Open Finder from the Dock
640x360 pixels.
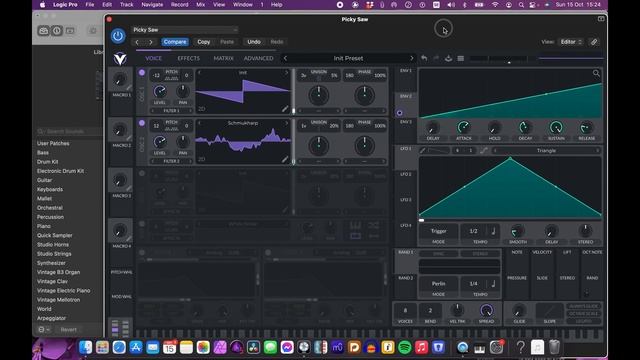[85, 347]
